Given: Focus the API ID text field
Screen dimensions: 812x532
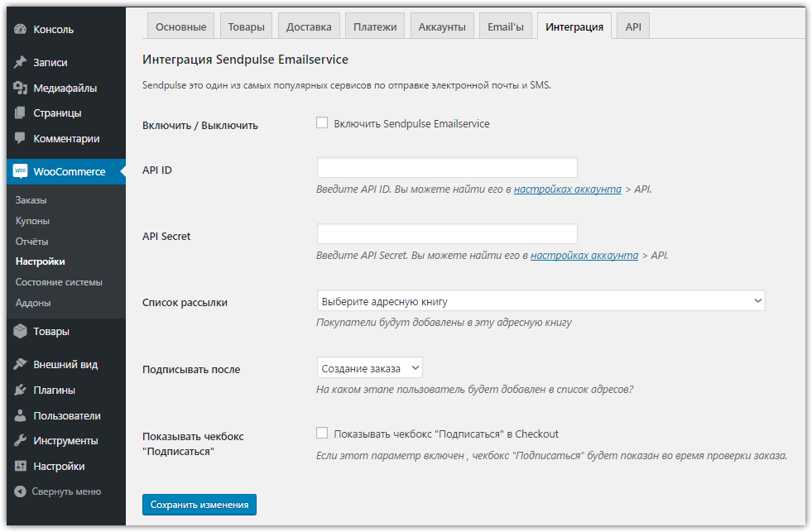Looking at the screenshot, I should [x=447, y=168].
